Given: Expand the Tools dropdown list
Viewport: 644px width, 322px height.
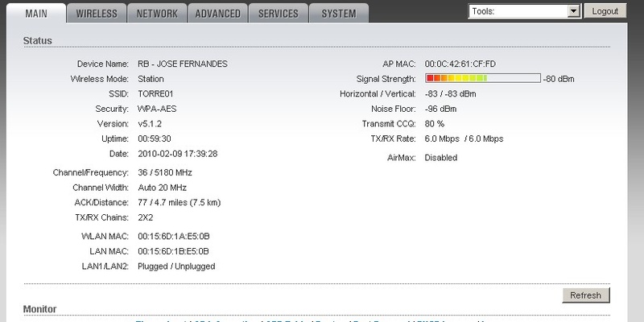Looking at the screenshot, I should [525, 12].
